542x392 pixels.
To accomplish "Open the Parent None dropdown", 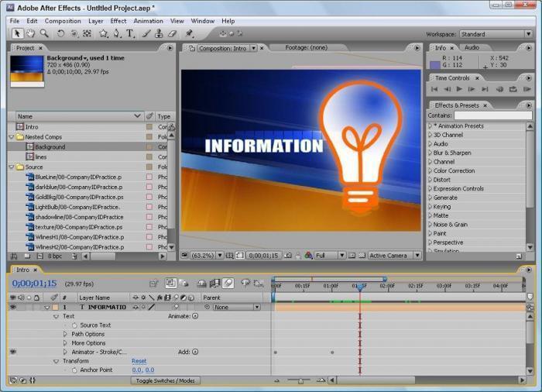I will [x=236, y=307].
